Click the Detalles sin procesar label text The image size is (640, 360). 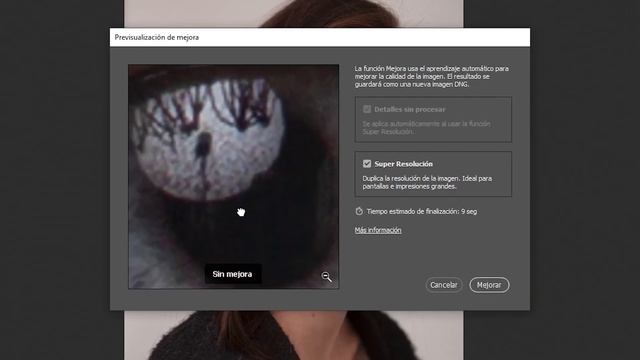pos(410,109)
